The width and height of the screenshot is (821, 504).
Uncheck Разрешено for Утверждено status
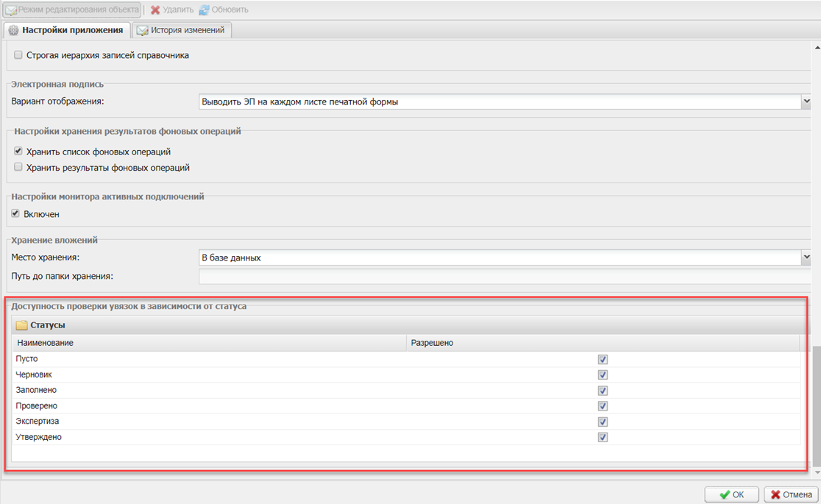pyautogui.click(x=603, y=438)
